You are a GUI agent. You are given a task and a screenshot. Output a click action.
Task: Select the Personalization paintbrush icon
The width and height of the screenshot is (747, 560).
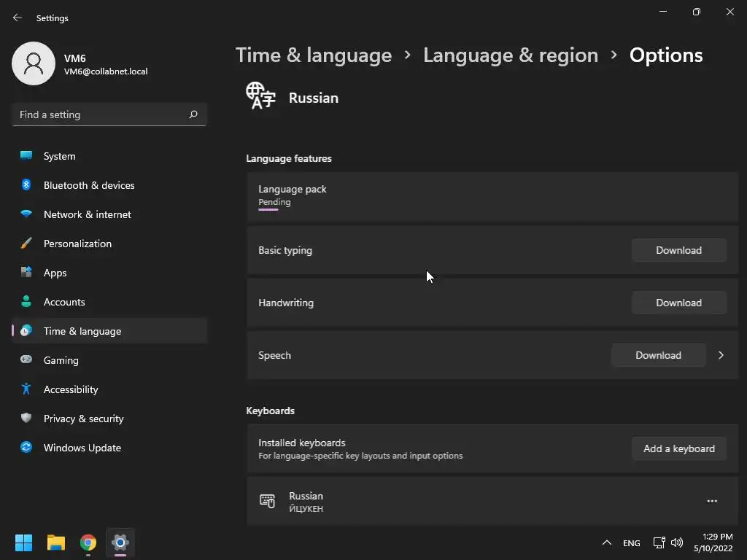point(26,244)
